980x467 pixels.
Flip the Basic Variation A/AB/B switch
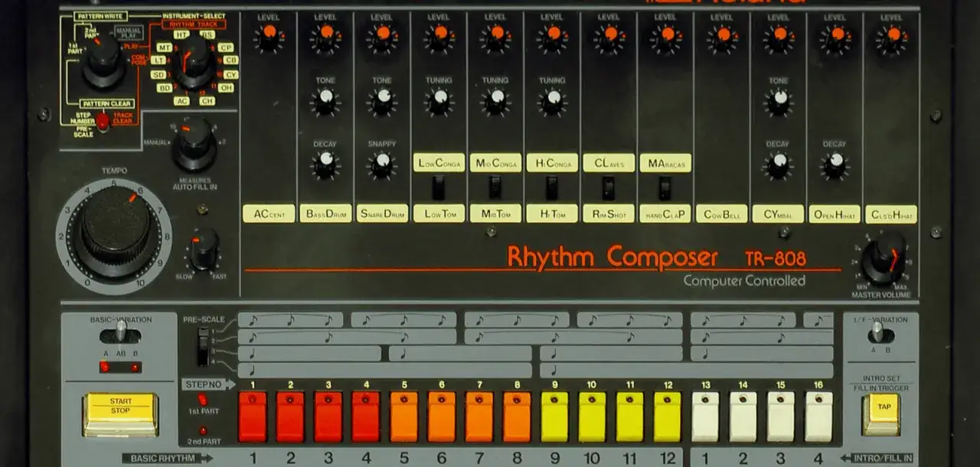[121, 333]
